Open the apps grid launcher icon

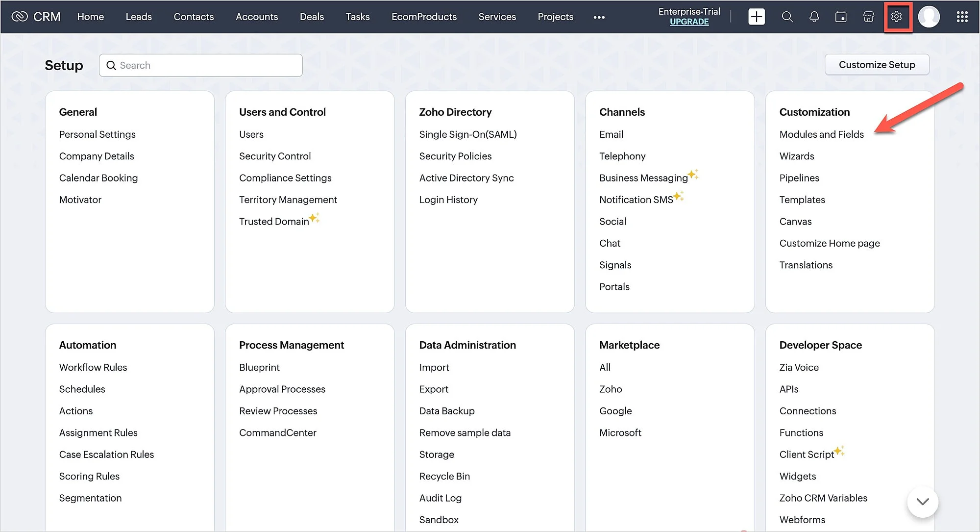click(962, 17)
